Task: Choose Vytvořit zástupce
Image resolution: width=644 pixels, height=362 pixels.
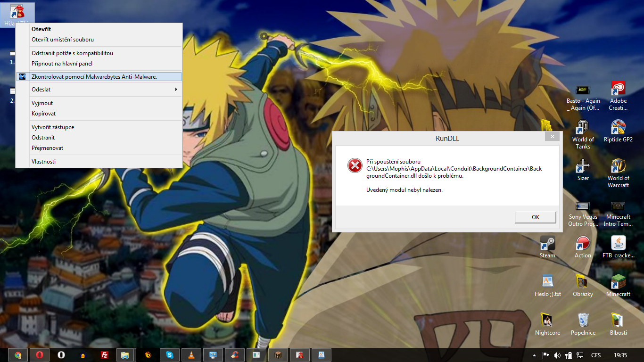Action: (99, 127)
